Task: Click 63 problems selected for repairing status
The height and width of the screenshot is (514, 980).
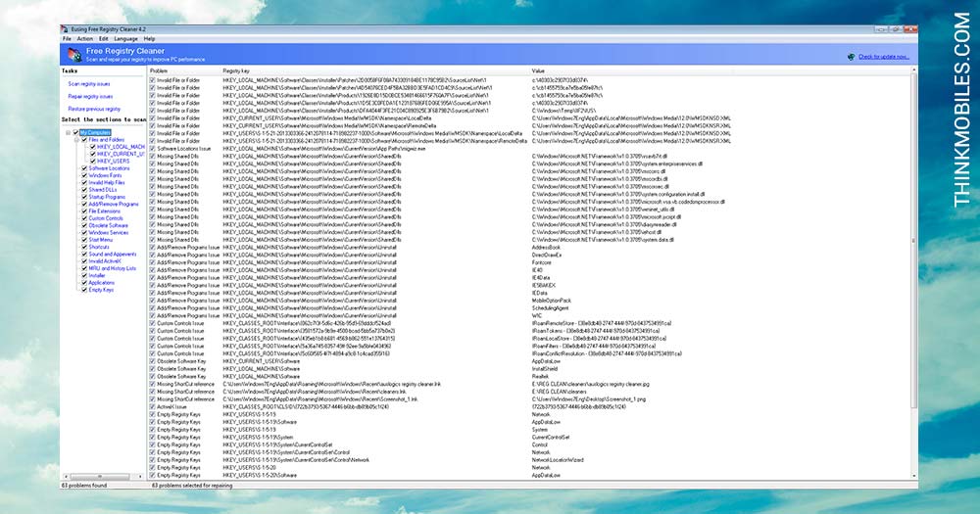Action: 192,486
